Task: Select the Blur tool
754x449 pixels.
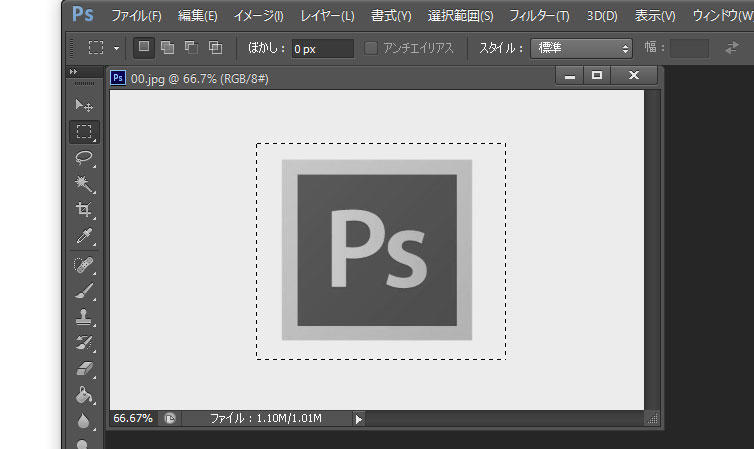Action: click(x=84, y=421)
